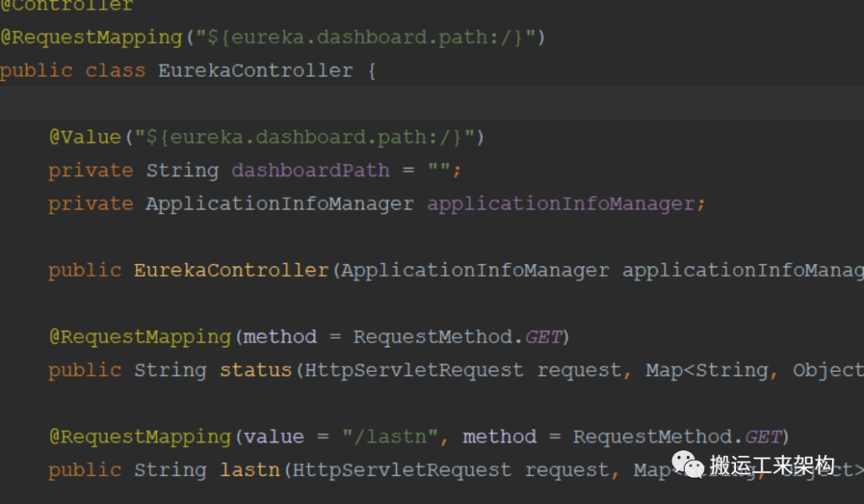
Task: Click HttpServletRequest parameter type in lastn method
Action: tap(402, 470)
